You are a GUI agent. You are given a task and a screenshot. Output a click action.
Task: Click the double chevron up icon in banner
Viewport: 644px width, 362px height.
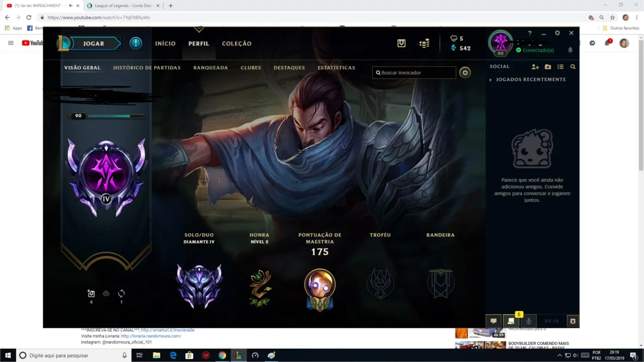point(106,294)
